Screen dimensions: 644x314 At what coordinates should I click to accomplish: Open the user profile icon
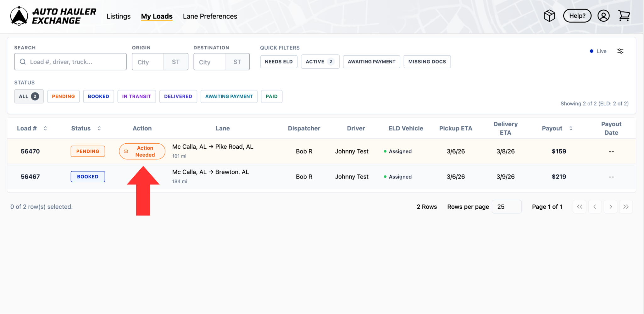[x=603, y=16]
